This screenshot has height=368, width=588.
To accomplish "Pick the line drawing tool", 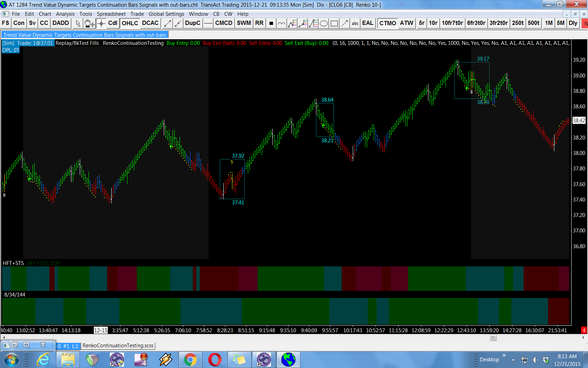I will (x=168, y=23).
